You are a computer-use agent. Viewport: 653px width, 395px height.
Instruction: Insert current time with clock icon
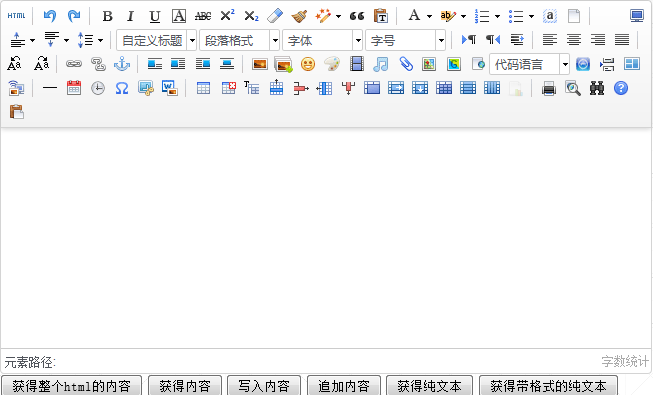pos(98,88)
